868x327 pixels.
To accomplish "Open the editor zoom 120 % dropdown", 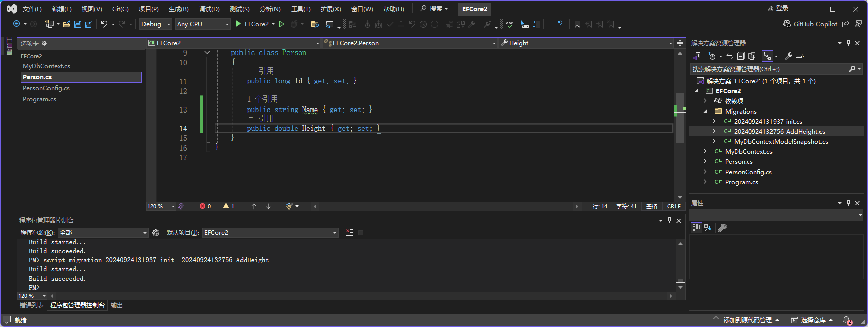I will tap(161, 206).
